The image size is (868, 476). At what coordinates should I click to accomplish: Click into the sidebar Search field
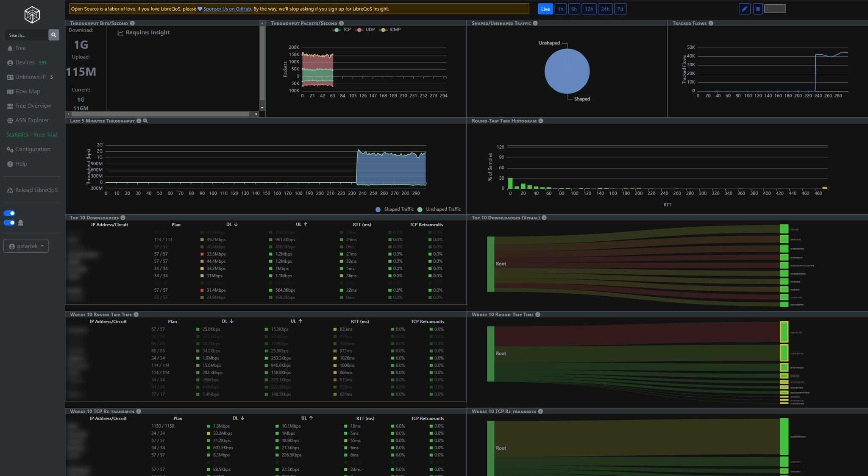(x=27, y=35)
